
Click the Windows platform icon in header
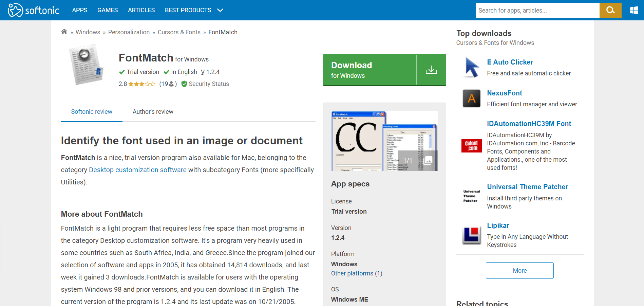click(634, 10)
